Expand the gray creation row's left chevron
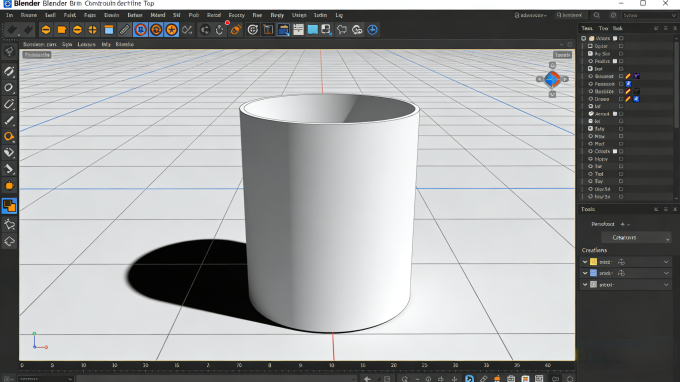 pos(585,285)
